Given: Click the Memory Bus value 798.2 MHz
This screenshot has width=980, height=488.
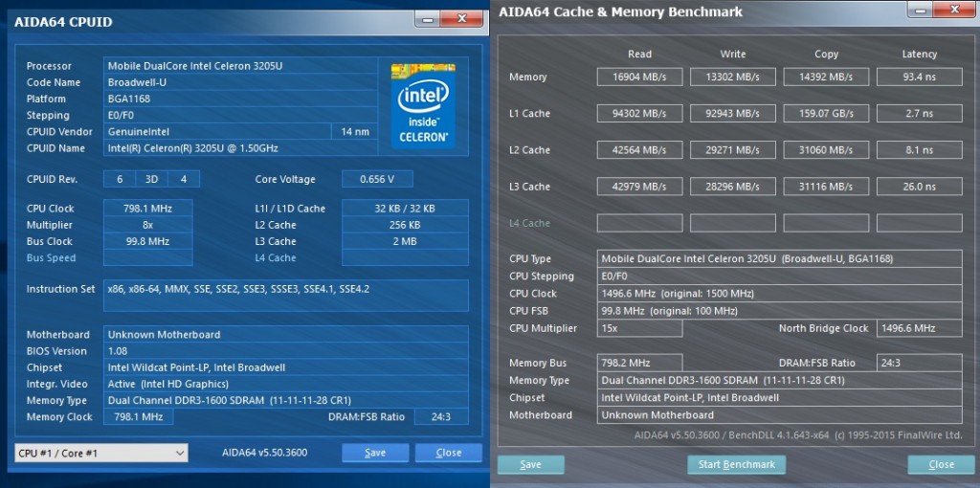Looking at the screenshot, I should coord(639,363).
